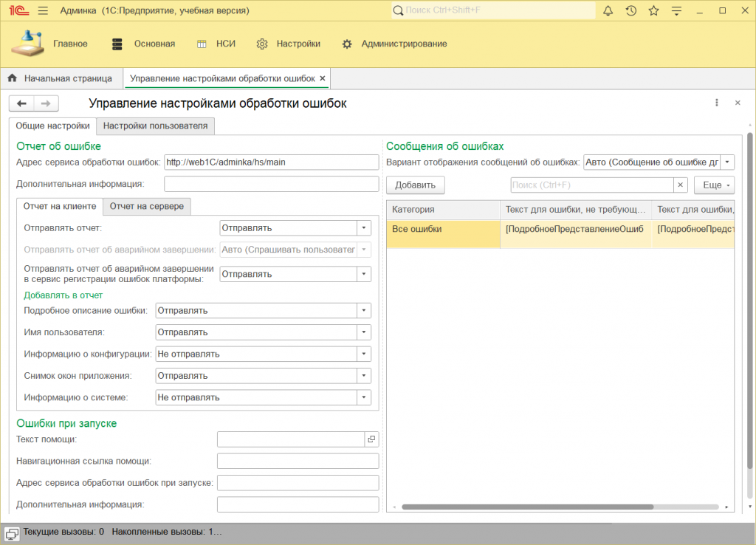756x545 pixels.
Task: Expand the Отправлять отчет dropdown
Action: pos(363,228)
